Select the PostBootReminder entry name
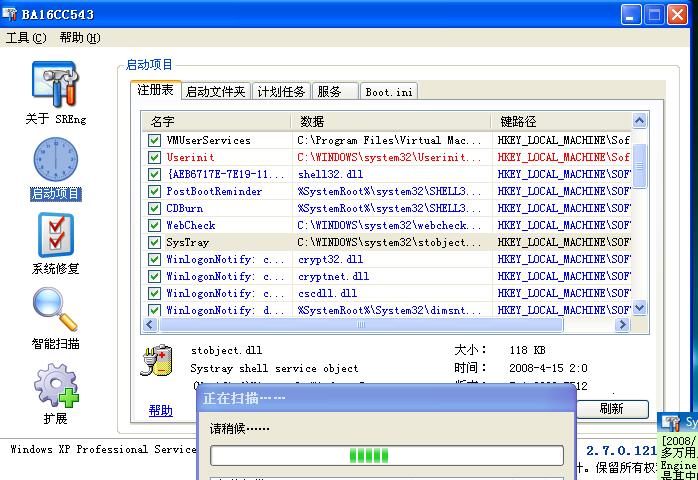698x480 pixels. [214, 191]
